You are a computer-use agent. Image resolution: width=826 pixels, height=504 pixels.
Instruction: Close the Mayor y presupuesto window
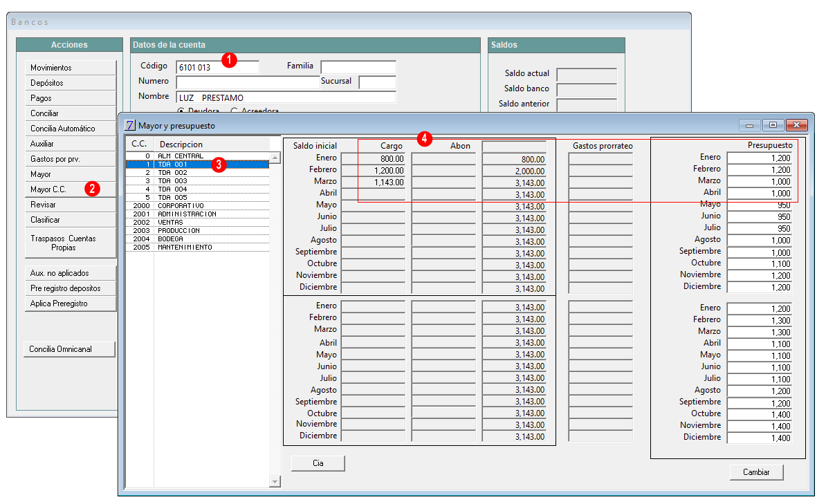796,125
